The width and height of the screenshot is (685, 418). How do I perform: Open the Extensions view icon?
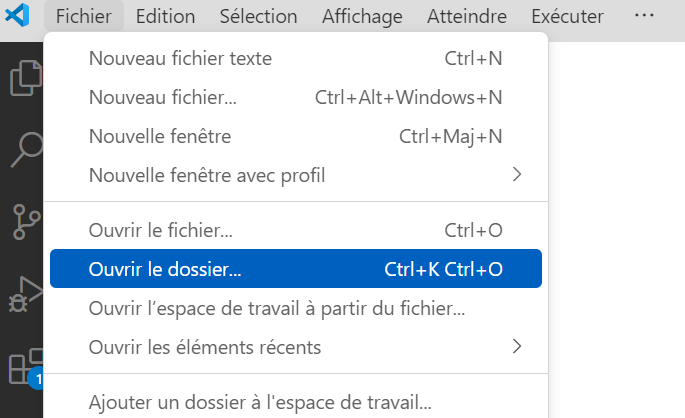click(25, 367)
